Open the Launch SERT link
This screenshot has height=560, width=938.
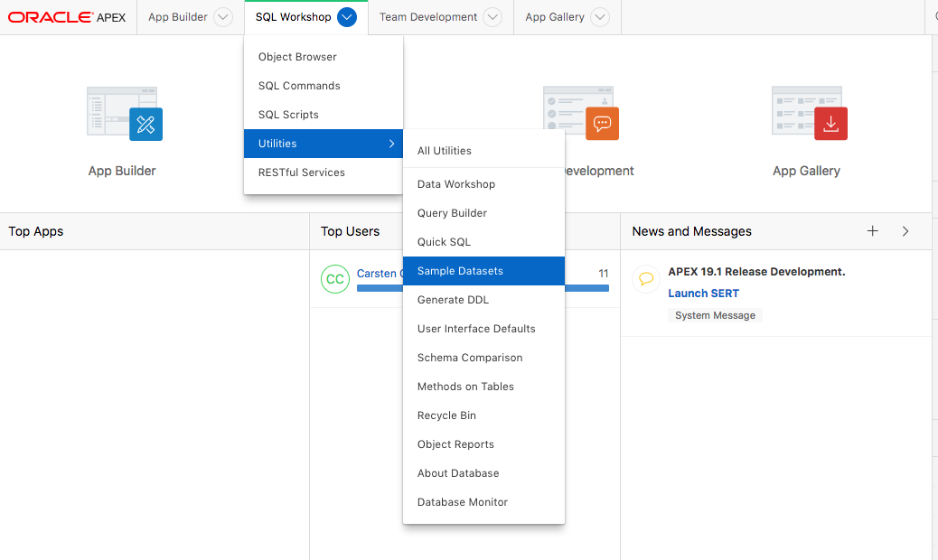pos(703,294)
